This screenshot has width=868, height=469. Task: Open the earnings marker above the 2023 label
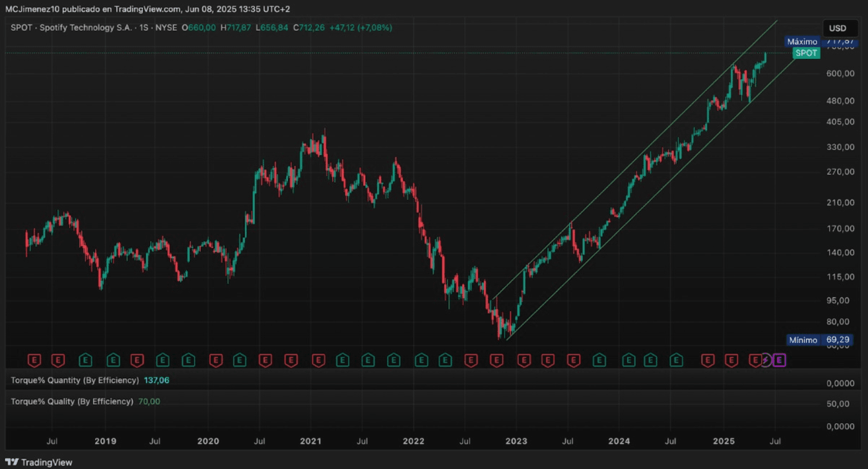(524, 360)
